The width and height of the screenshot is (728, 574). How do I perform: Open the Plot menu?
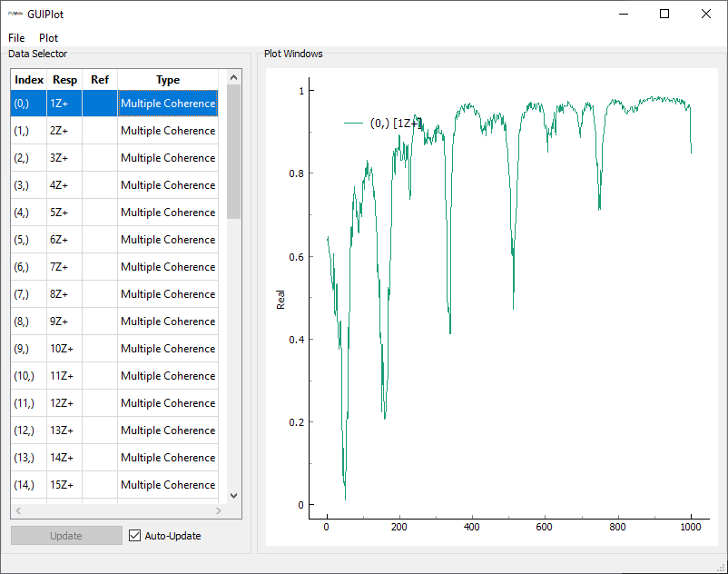point(48,38)
